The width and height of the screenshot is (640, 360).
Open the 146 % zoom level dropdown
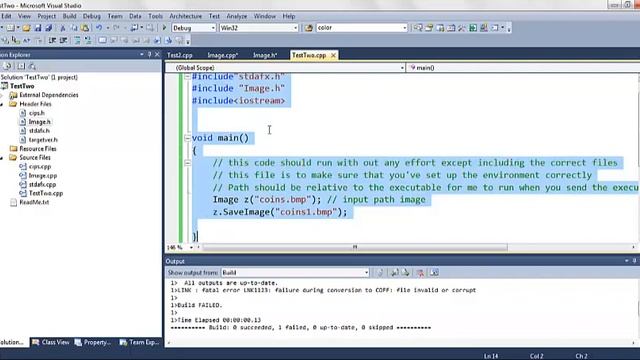click(x=191, y=247)
